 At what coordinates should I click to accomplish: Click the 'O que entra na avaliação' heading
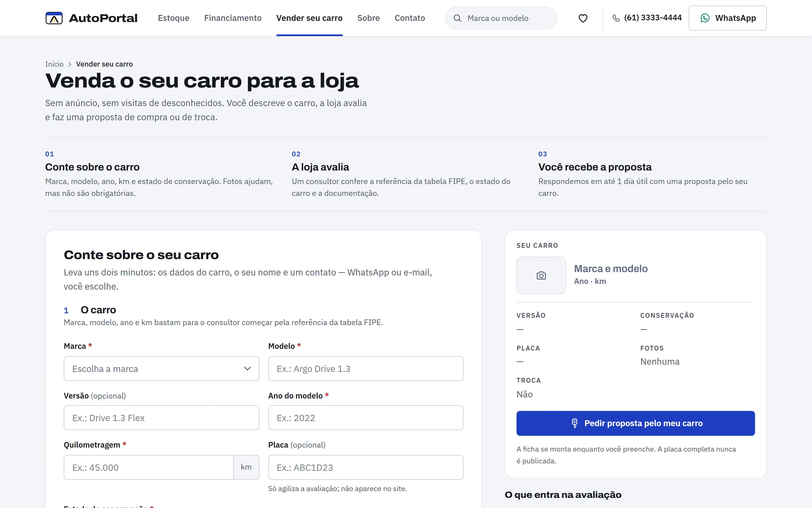pos(563,495)
